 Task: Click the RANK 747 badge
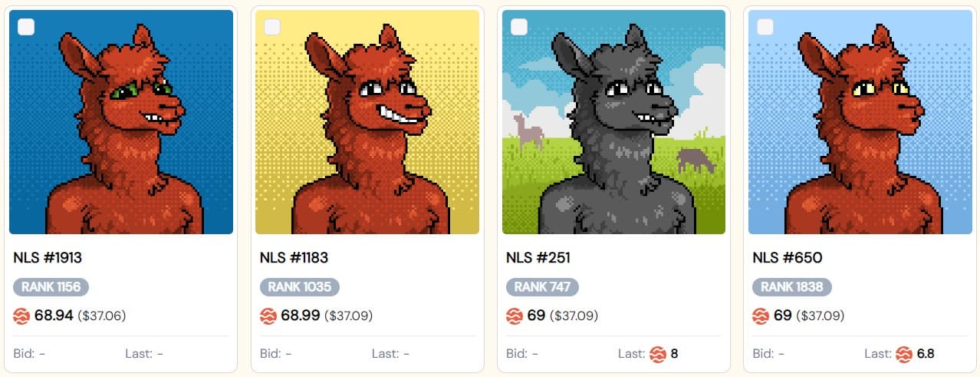tap(542, 287)
